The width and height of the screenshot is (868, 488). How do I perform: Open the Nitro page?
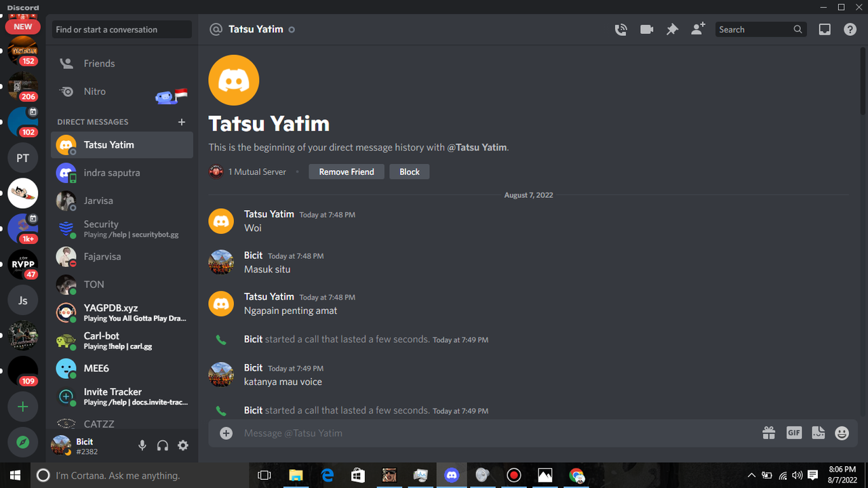pyautogui.click(x=122, y=91)
